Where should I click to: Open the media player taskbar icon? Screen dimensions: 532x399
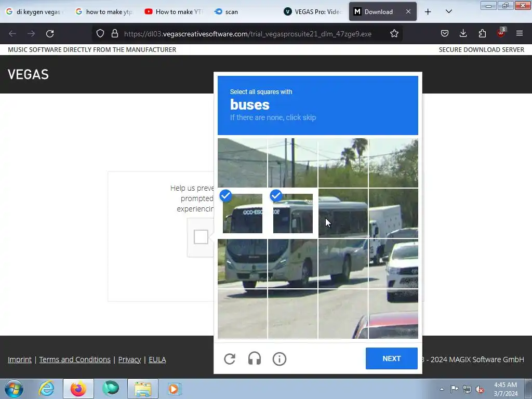pyautogui.click(x=175, y=389)
